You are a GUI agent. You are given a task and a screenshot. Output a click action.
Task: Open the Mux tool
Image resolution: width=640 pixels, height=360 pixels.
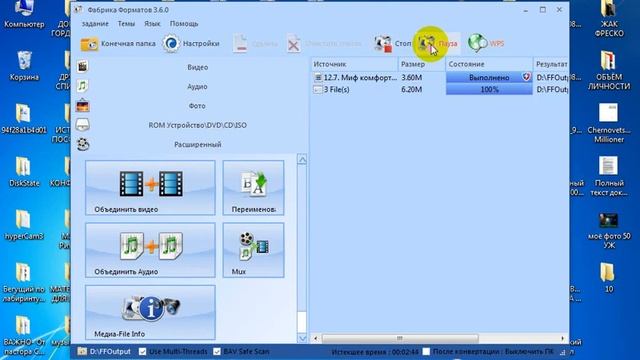pos(253,250)
